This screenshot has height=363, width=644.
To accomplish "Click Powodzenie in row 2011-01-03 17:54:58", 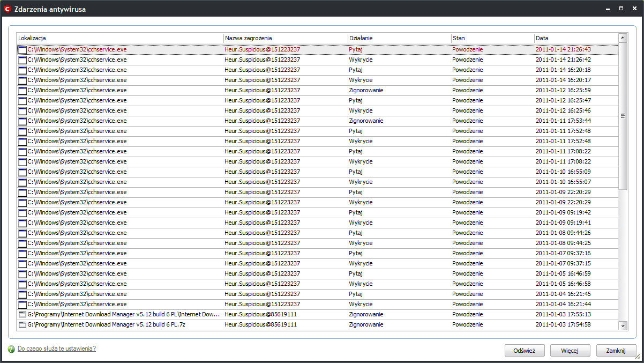I will 467,324.
